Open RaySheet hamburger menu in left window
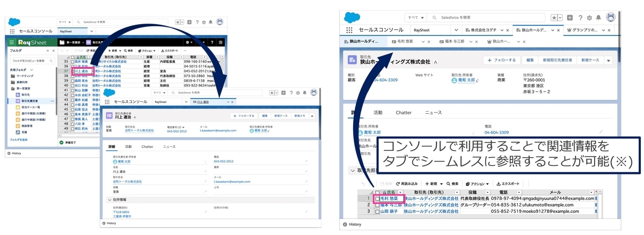The image size is (644, 235). coord(12,42)
